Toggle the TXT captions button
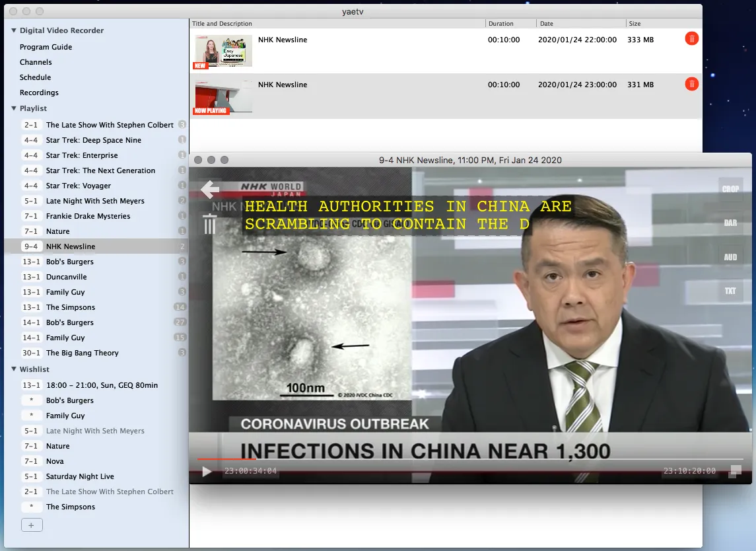The image size is (756, 551). (x=730, y=291)
